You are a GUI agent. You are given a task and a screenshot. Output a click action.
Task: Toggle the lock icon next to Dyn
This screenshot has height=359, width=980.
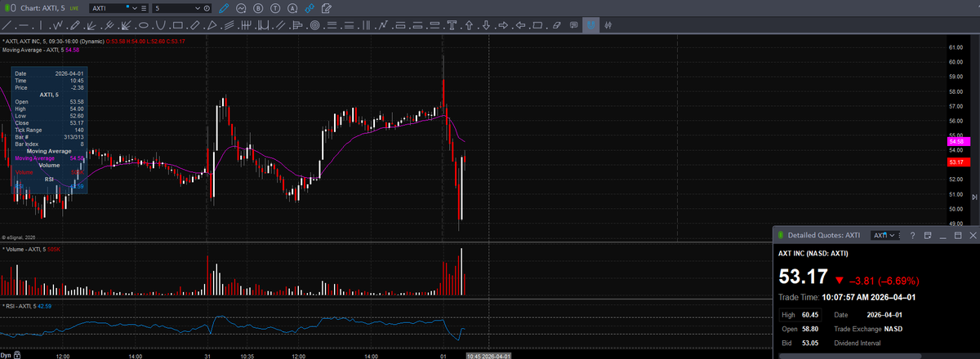point(17,355)
